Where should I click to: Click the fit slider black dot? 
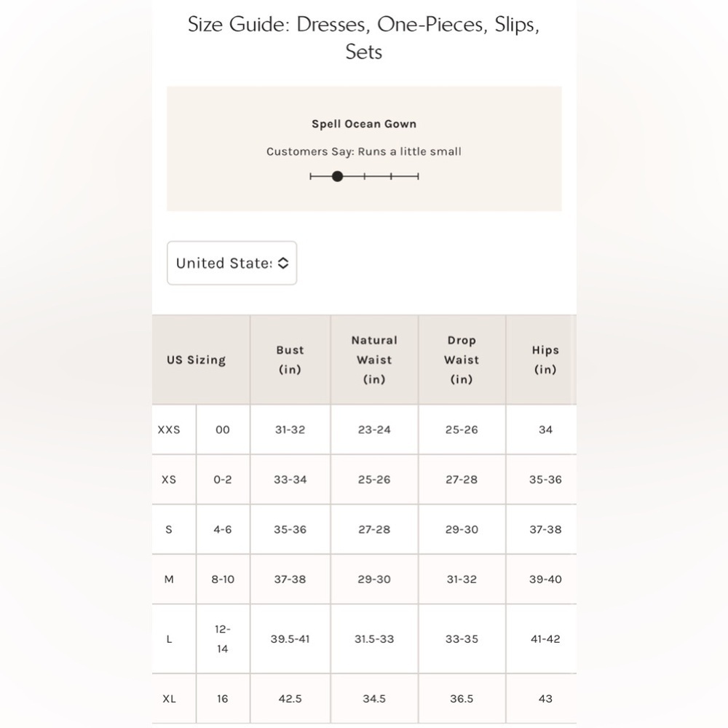click(338, 176)
